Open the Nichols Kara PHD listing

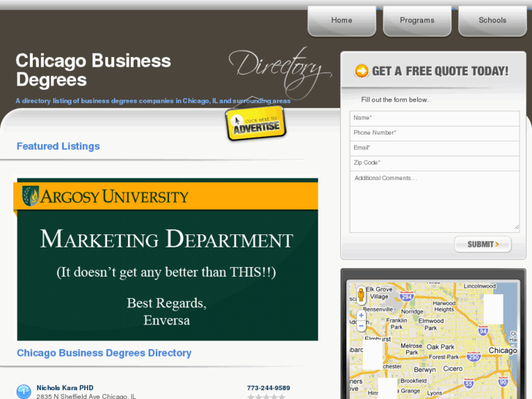tap(65, 388)
